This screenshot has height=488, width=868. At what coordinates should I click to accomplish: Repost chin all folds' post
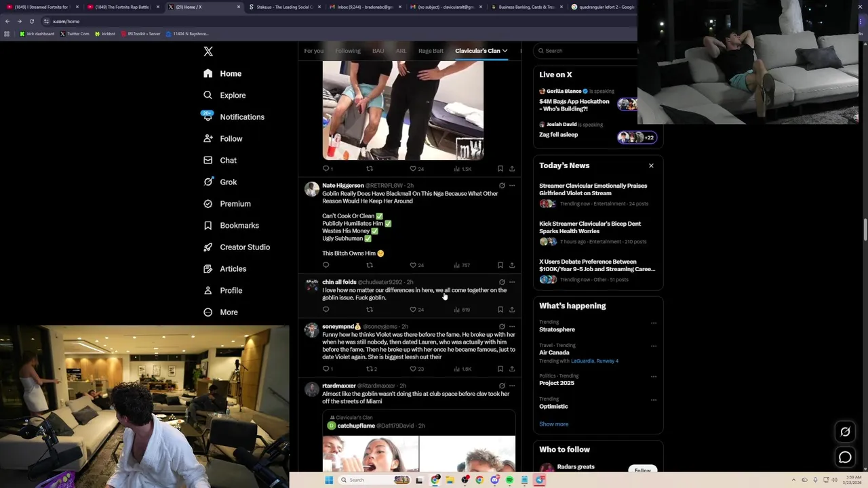tap(370, 310)
